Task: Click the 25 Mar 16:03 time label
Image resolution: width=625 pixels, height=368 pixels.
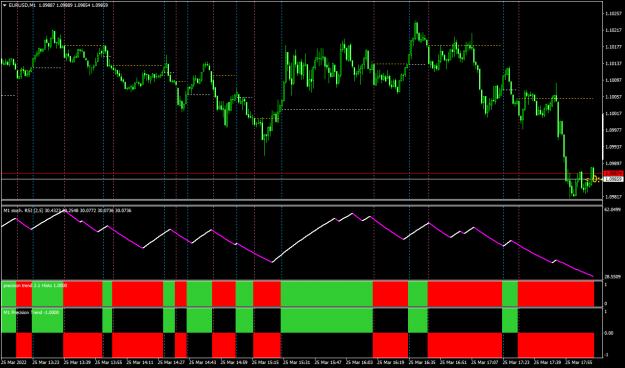Action: tap(360, 363)
